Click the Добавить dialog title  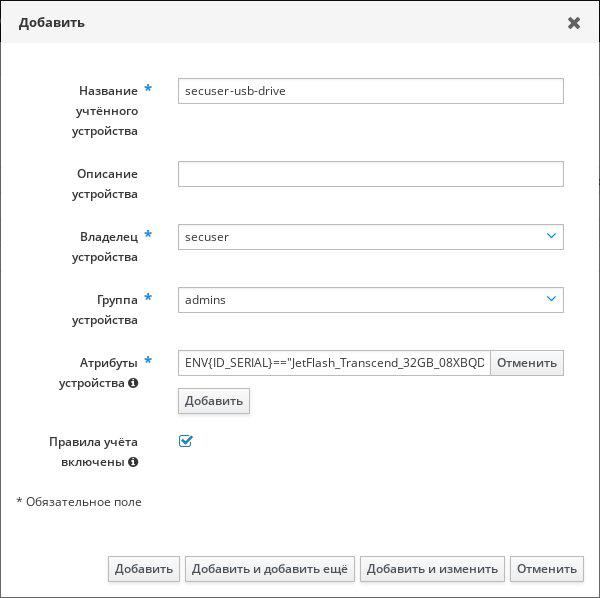pos(52,22)
